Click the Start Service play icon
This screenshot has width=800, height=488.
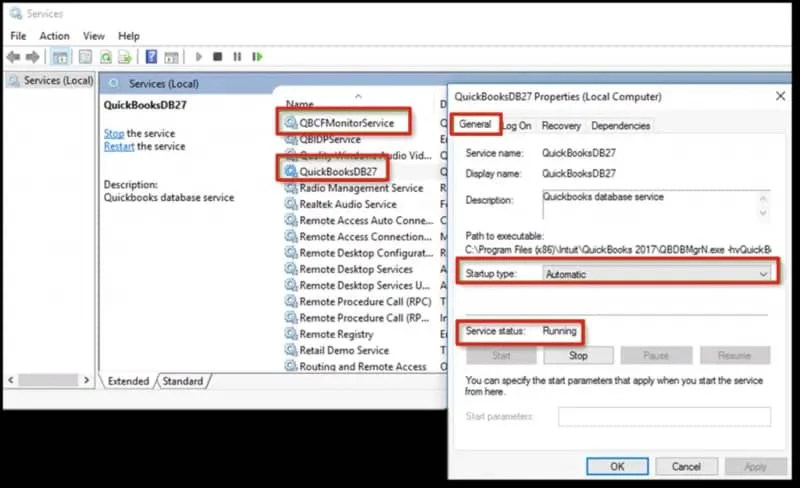pyautogui.click(x=199, y=57)
